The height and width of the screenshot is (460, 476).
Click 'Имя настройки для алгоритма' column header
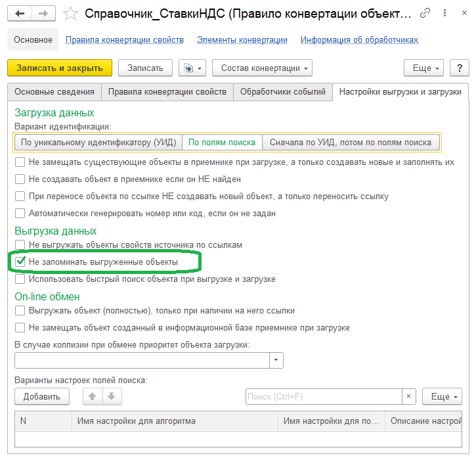point(175,421)
